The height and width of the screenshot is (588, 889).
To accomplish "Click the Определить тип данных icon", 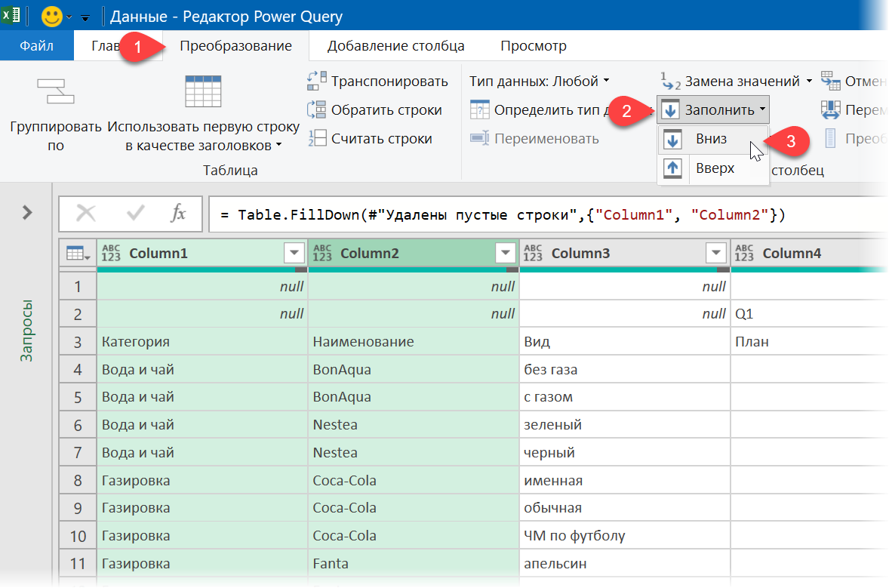I will 480,109.
